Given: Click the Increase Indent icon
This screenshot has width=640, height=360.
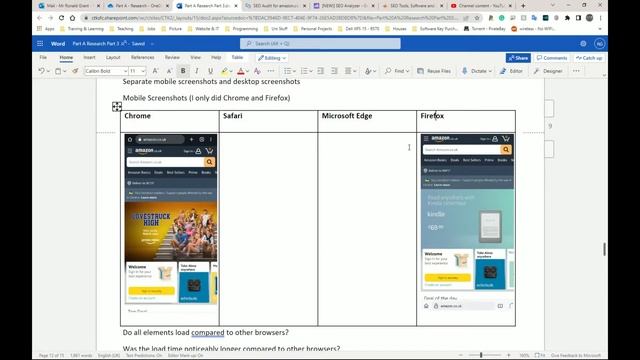Looking at the screenshot, I should pyautogui.click(x=334, y=71).
